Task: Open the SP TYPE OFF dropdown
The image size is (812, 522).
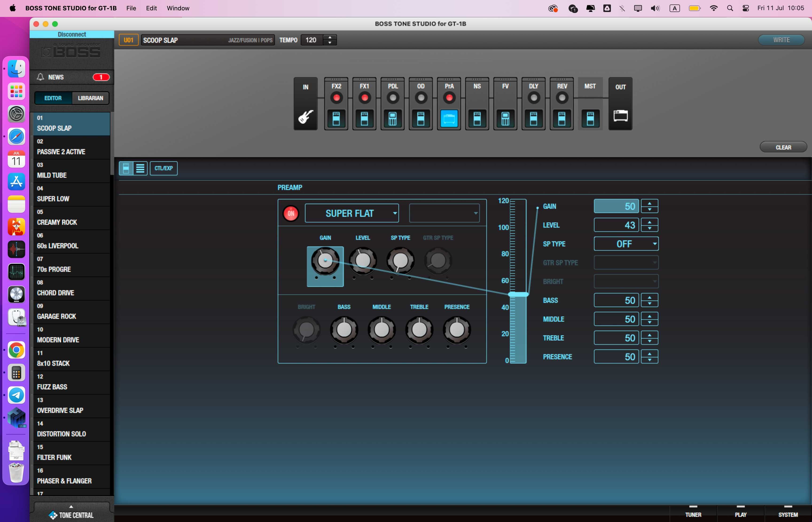Action: click(626, 244)
